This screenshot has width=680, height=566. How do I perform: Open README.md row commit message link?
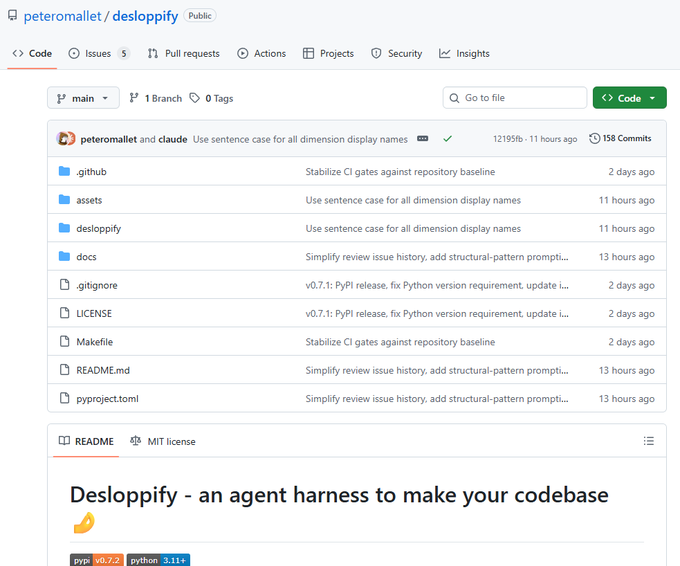437,370
